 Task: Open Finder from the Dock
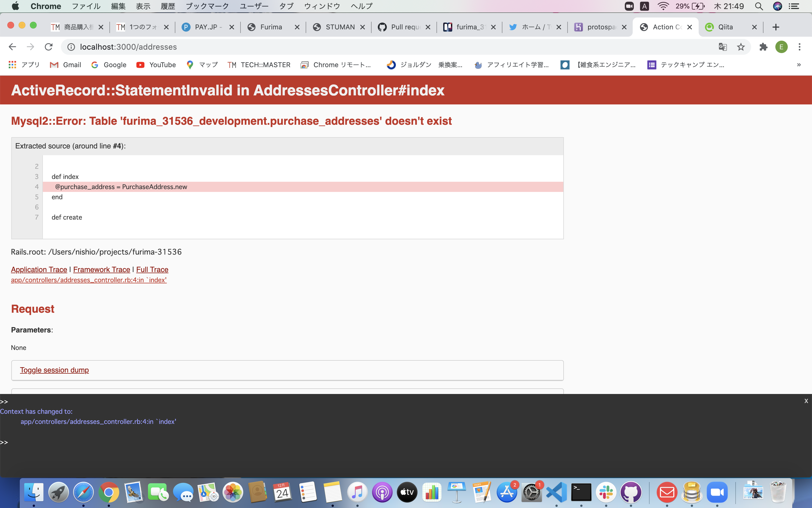34,492
